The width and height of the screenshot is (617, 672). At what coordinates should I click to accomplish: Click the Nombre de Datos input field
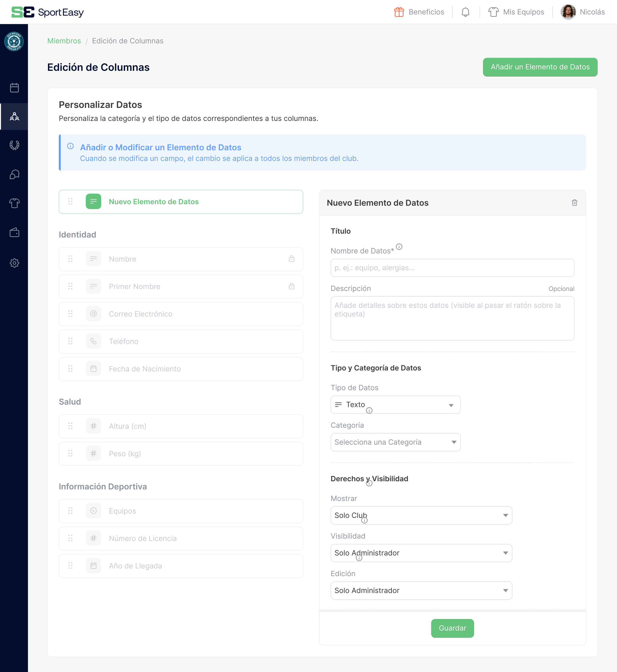pyautogui.click(x=452, y=268)
